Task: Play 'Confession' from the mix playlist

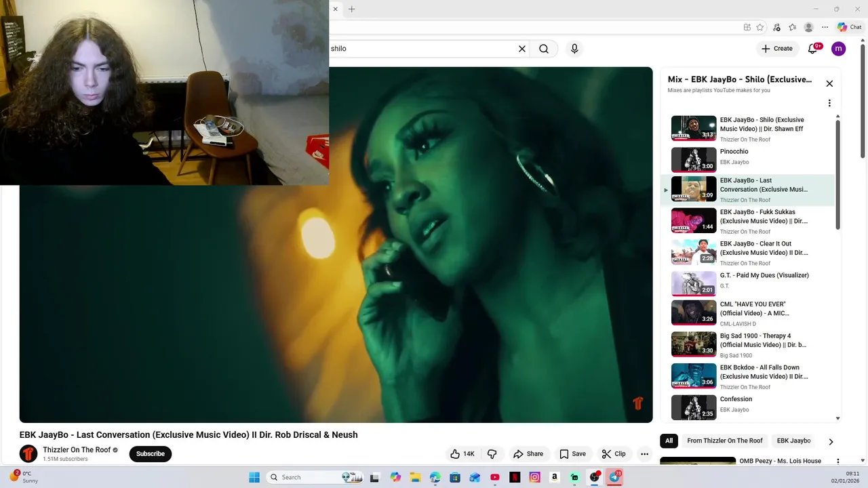Action: [748, 407]
